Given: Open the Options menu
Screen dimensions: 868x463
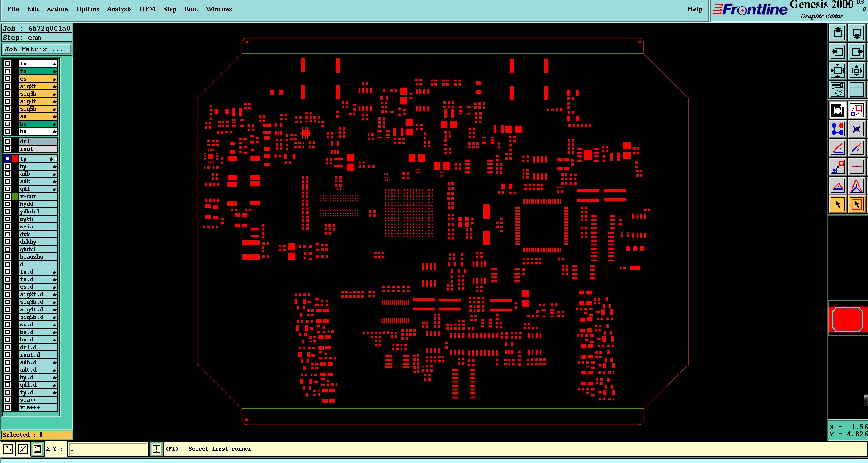Looking at the screenshot, I should (x=88, y=9).
